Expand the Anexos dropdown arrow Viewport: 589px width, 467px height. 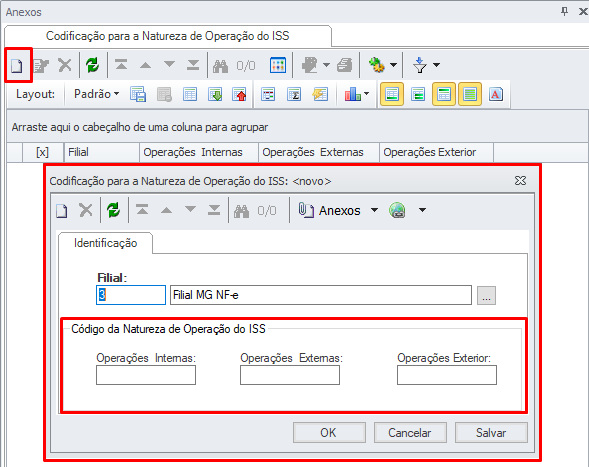tap(375, 210)
